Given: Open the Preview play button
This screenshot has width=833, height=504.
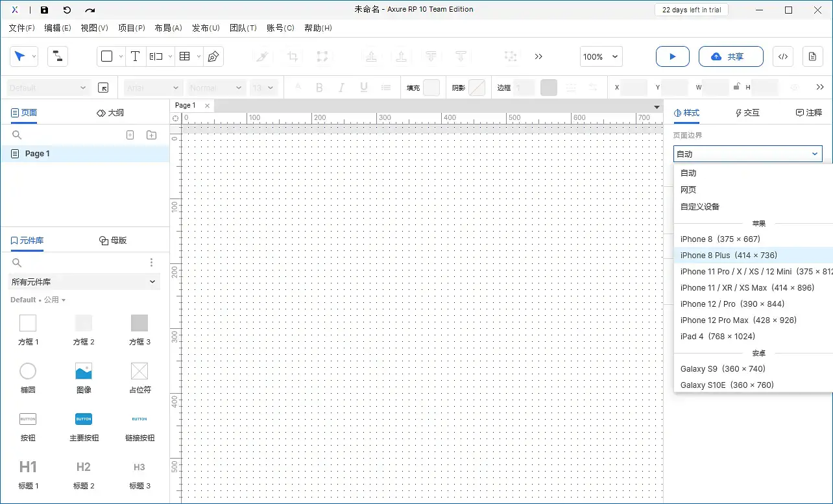Looking at the screenshot, I should 672,56.
